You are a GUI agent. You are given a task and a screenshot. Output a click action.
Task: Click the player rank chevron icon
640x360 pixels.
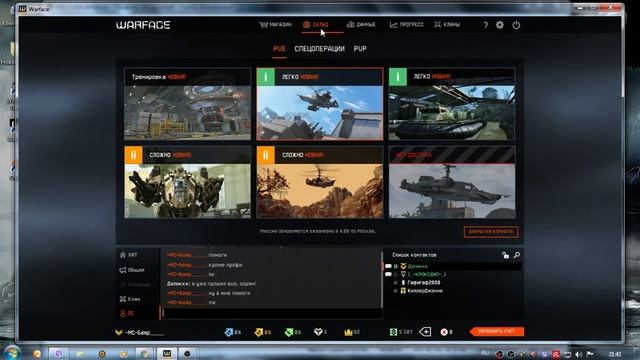[118, 333]
